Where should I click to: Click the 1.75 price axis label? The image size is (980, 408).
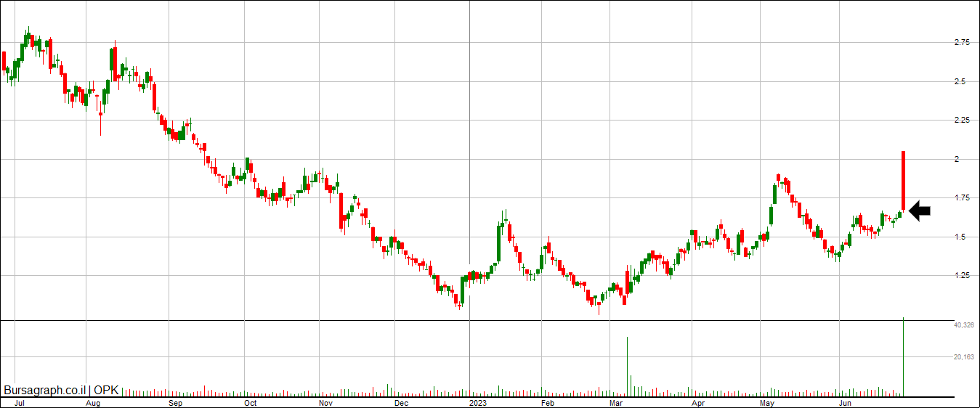pos(962,197)
